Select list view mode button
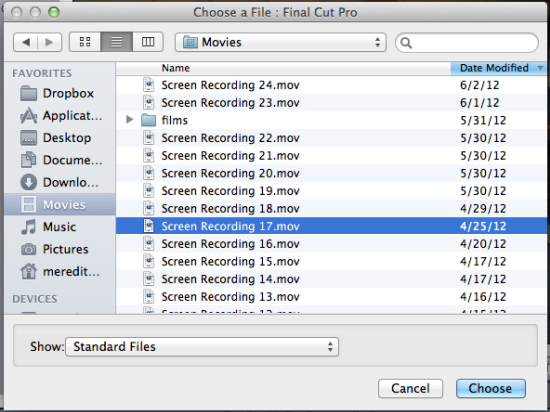550x412 pixels. click(x=116, y=42)
